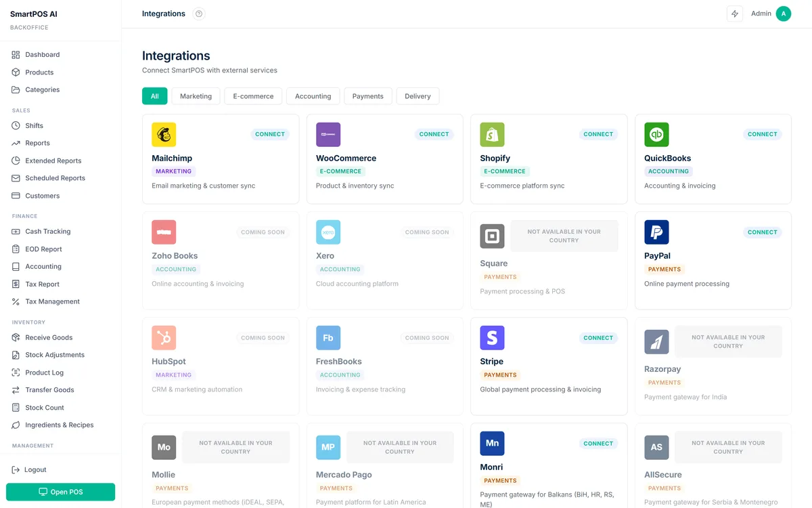Show only Delivery integrations
This screenshot has height=508, width=812.
click(x=418, y=96)
